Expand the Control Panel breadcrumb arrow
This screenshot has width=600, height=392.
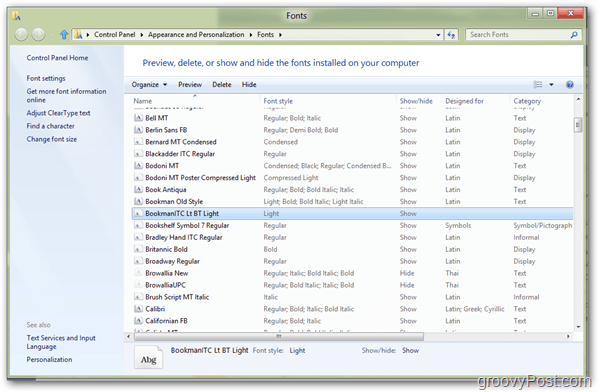[142, 35]
